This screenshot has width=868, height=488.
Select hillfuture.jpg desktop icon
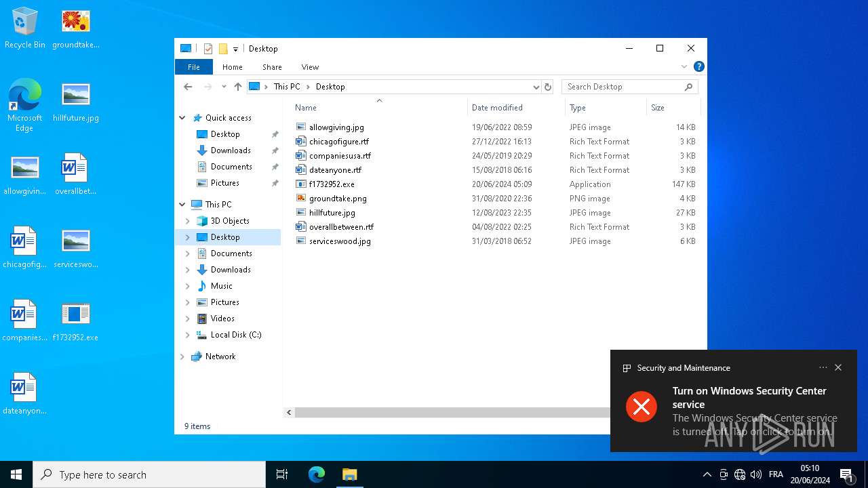coord(75,102)
